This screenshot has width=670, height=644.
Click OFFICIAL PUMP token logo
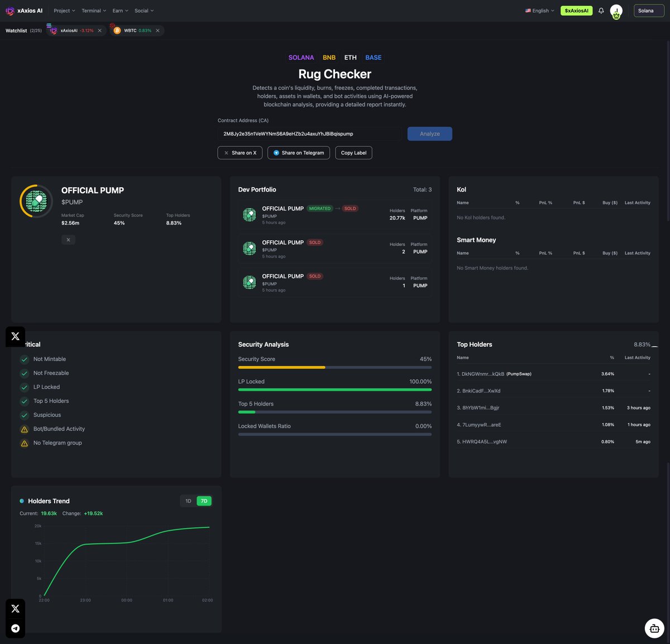[x=37, y=201]
